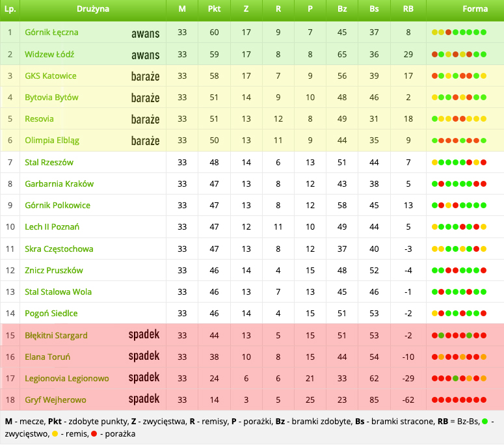Click the yellow draw dot in legend
Image resolution: width=504 pixels, height=447 pixels.
pyautogui.click(x=55, y=434)
